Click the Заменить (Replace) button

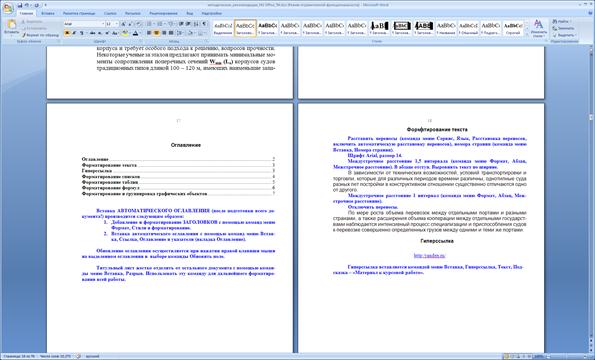tap(564, 28)
